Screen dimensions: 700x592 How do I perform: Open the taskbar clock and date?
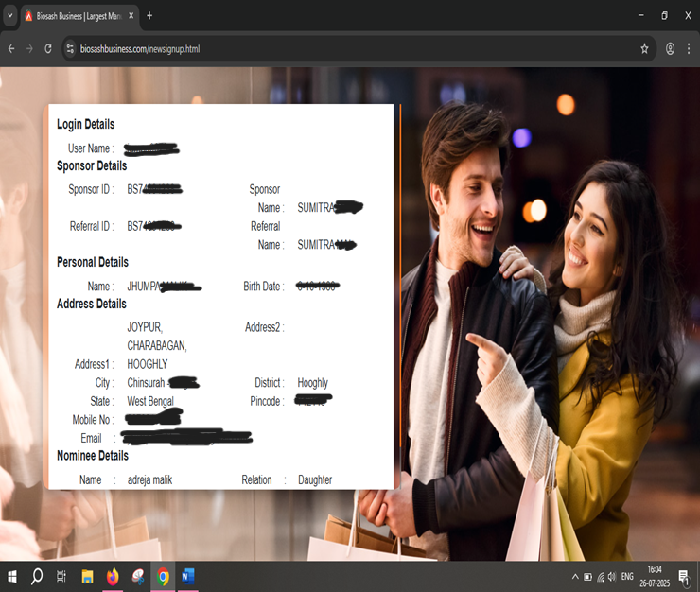tap(654, 576)
